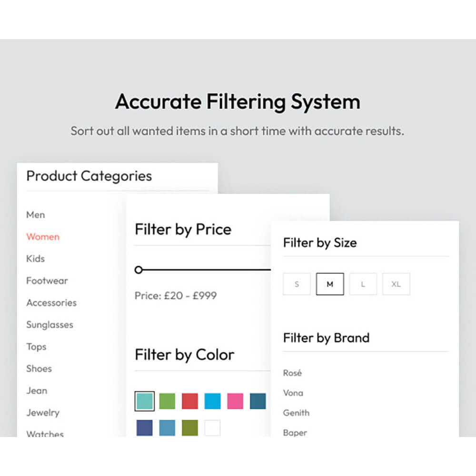
Task: Select the teal color swatch
Action: tap(145, 401)
